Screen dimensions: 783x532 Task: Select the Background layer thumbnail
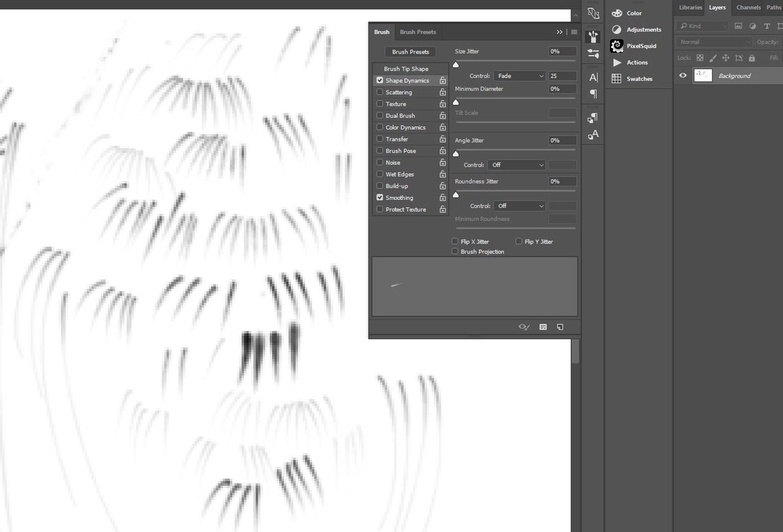(x=703, y=76)
